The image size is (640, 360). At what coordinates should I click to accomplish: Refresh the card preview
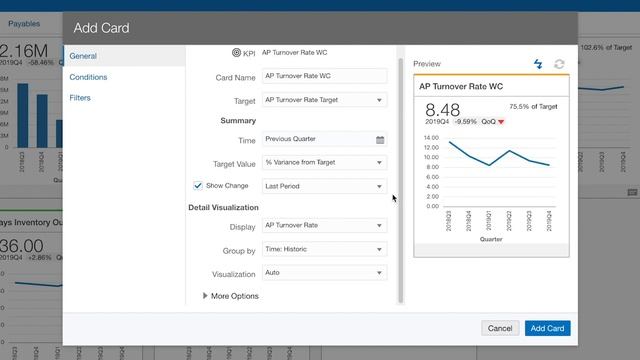click(x=559, y=64)
